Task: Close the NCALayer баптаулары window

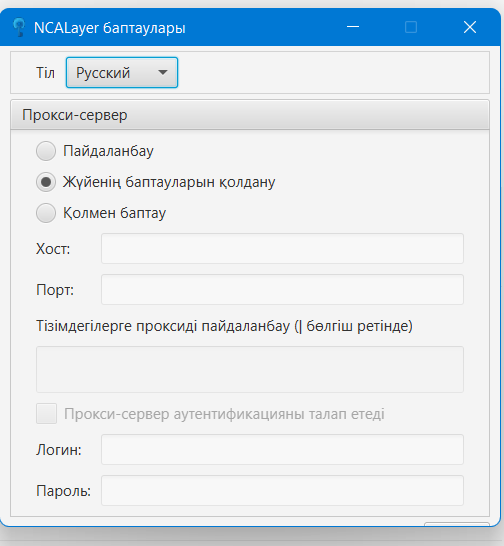Action: [x=470, y=27]
